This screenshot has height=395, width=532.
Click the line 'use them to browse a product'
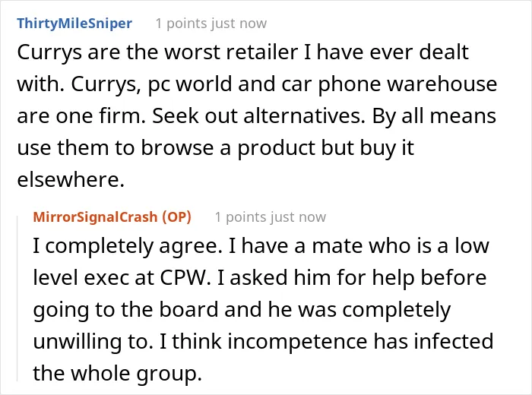pos(215,148)
